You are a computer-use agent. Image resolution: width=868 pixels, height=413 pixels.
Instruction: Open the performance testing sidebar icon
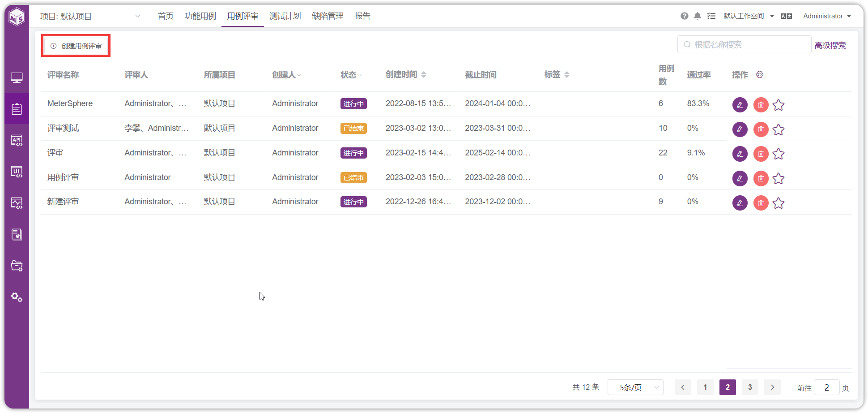(17, 203)
